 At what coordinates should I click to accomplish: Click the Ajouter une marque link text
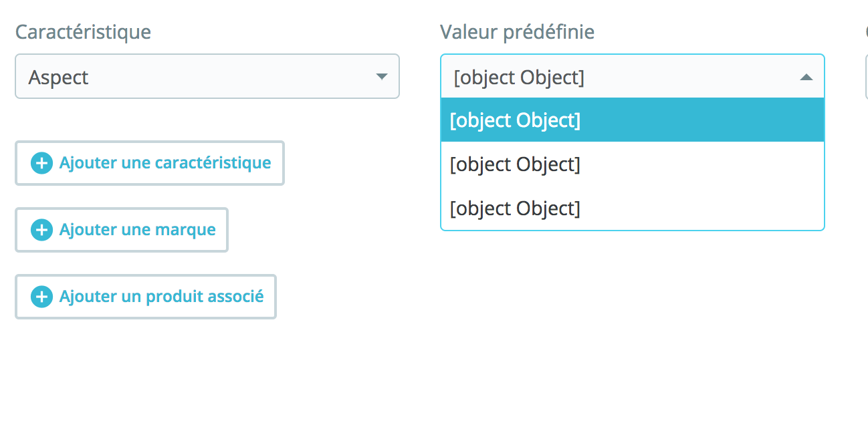coord(137,230)
